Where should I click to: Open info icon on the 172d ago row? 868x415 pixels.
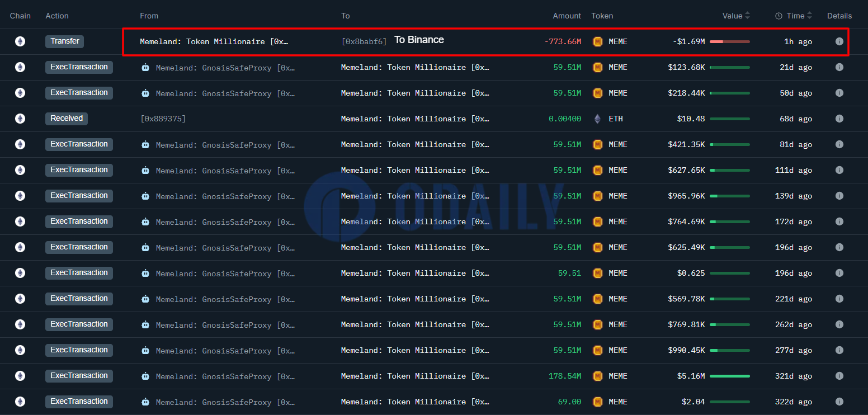pos(839,221)
